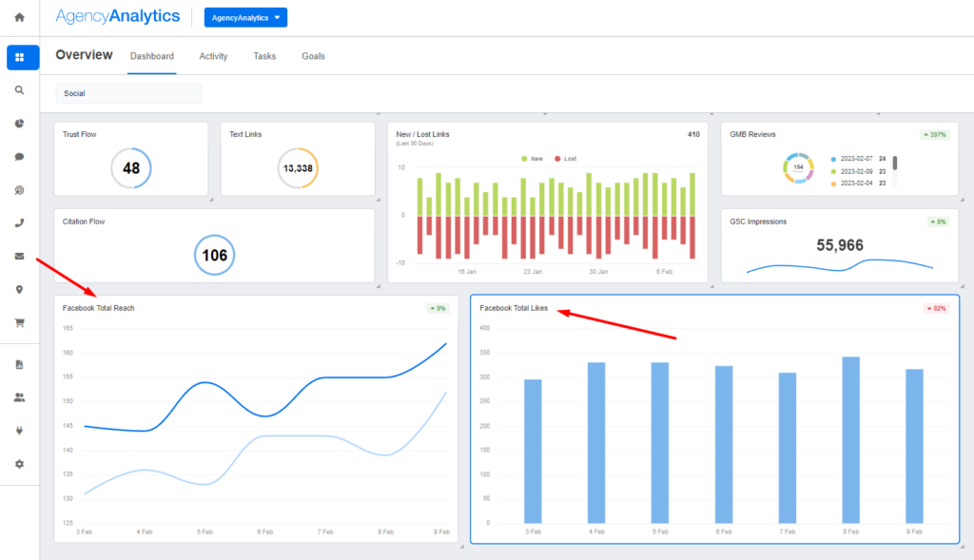Expand the Settings gear icon menu

(19, 463)
